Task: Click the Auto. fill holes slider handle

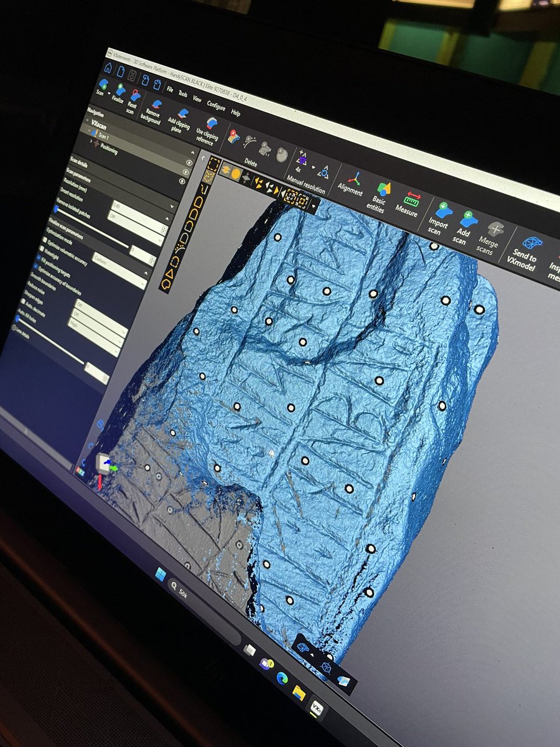Action: coord(17,319)
